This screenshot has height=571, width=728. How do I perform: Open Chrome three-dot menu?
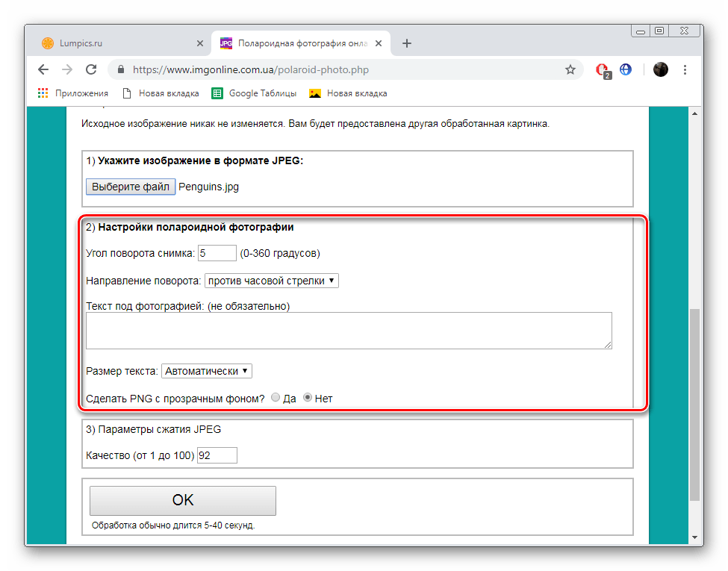click(x=685, y=69)
